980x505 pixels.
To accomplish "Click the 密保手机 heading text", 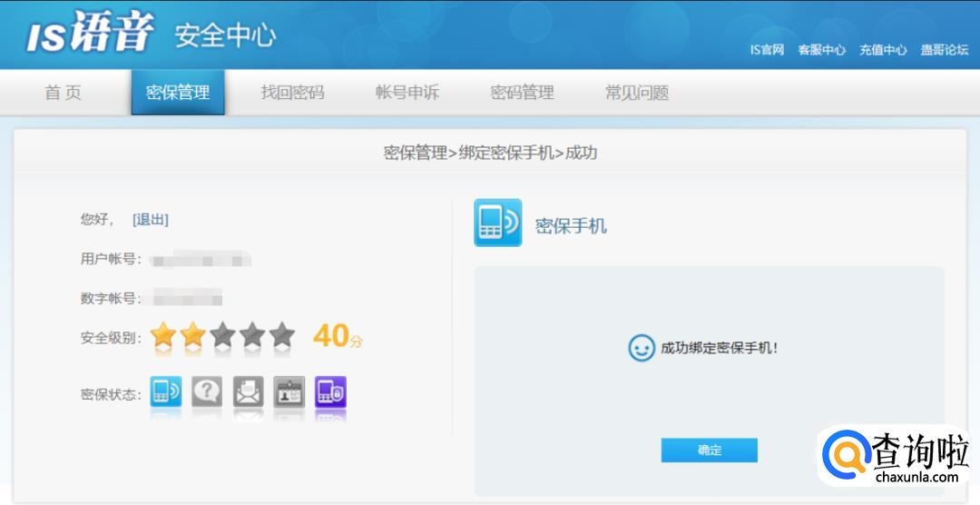I will [x=571, y=226].
